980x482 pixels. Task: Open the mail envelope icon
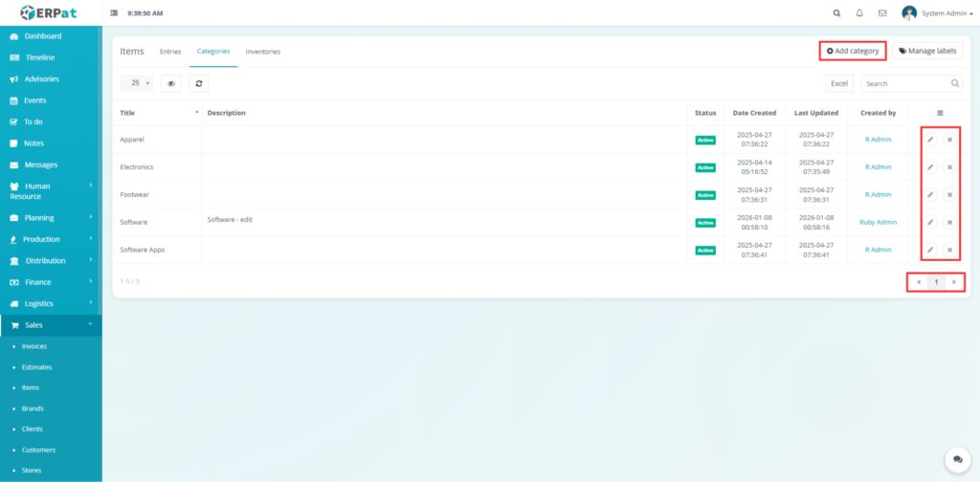[881, 13]
